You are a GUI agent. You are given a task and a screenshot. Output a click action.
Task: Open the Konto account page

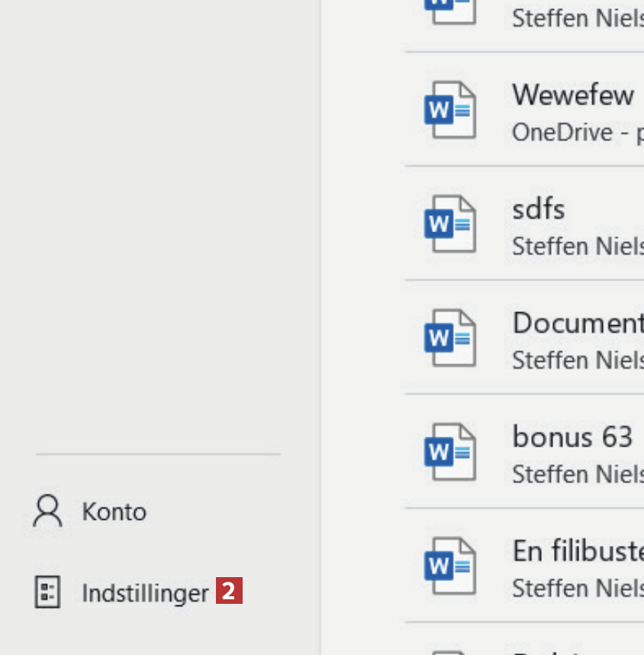click(114, 511)
